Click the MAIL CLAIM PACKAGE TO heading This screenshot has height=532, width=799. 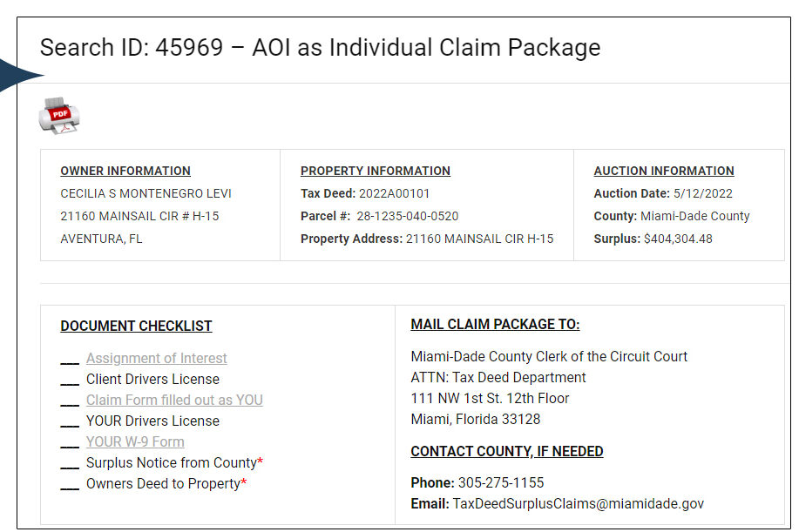(x=495, y=324)
